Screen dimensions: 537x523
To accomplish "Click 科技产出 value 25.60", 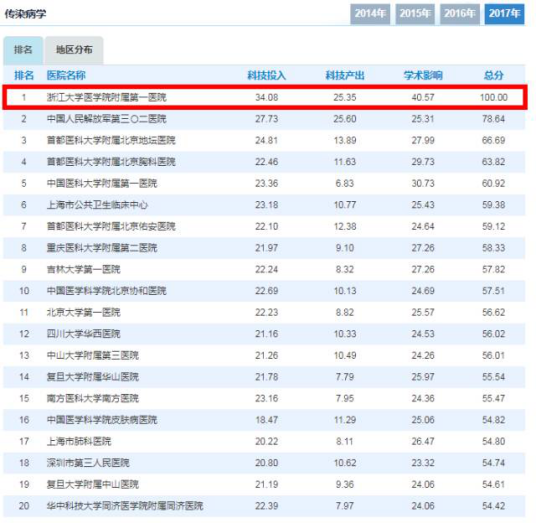I will [345, 119].
